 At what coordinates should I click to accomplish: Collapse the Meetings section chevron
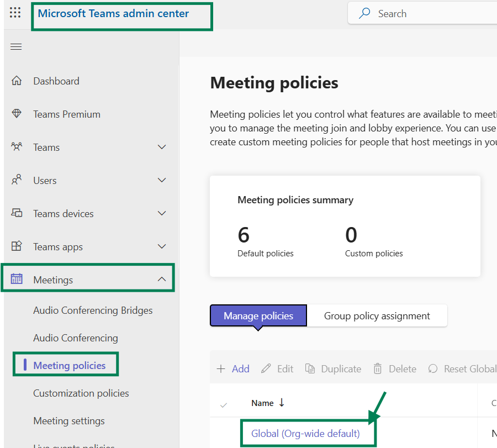162,280
